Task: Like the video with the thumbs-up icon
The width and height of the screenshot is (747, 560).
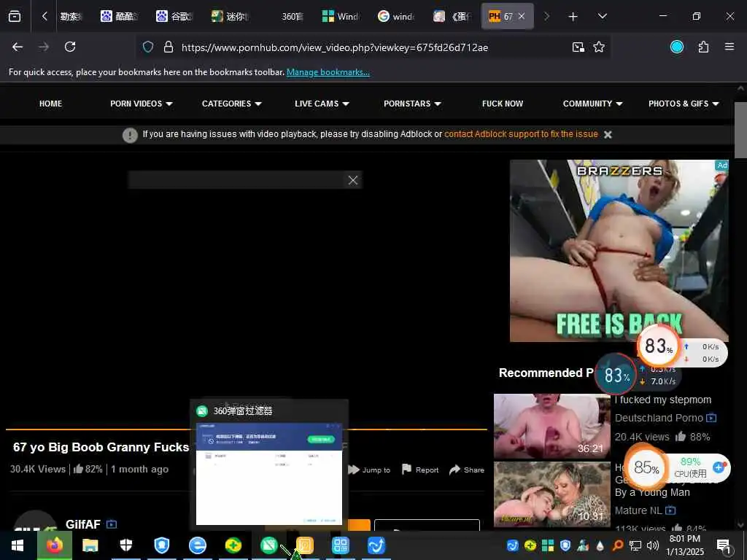Action: [x=78, y=469]
